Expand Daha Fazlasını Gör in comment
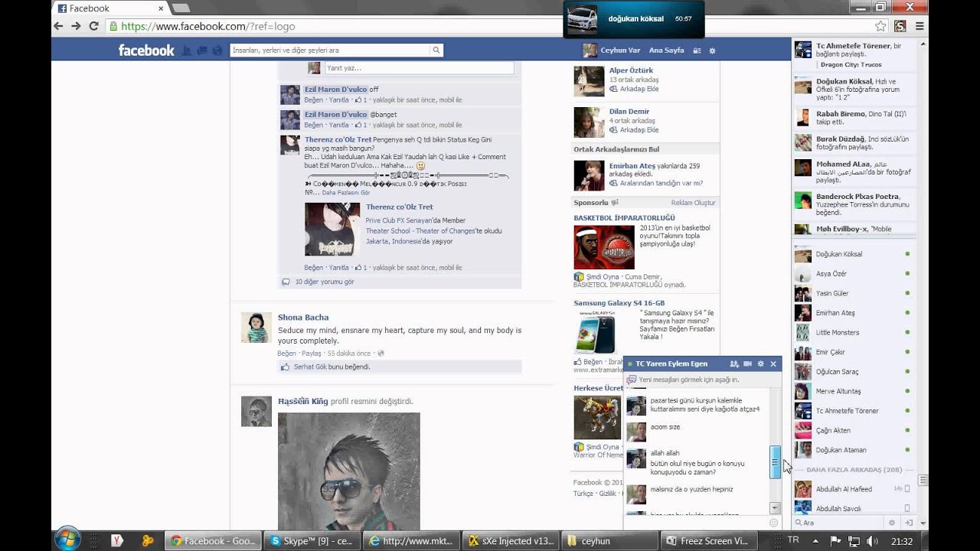The image size is (980, 551). pyautogui.click(x=345, y=193)
